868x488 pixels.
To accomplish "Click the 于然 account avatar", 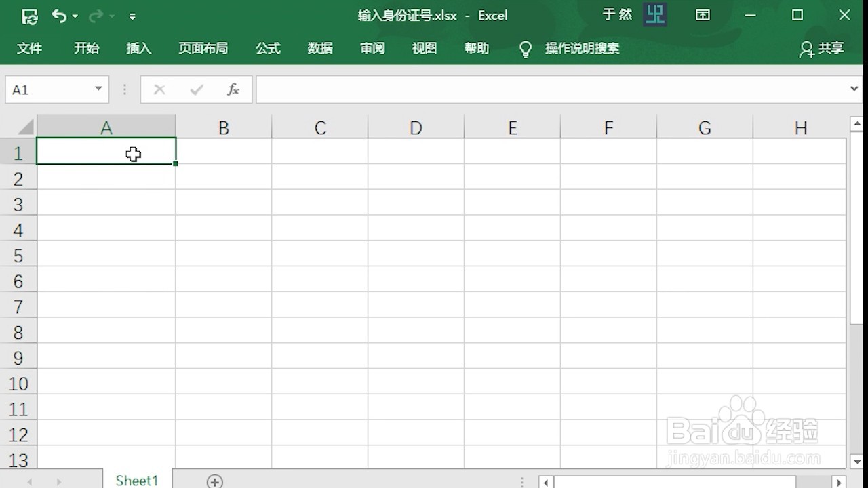I will point(654,14).
